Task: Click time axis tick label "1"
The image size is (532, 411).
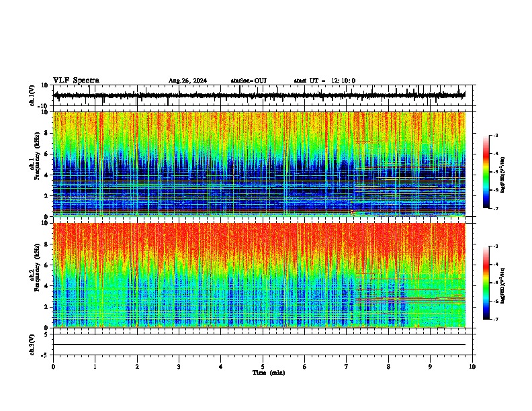Action: click(x=95, y=367)
